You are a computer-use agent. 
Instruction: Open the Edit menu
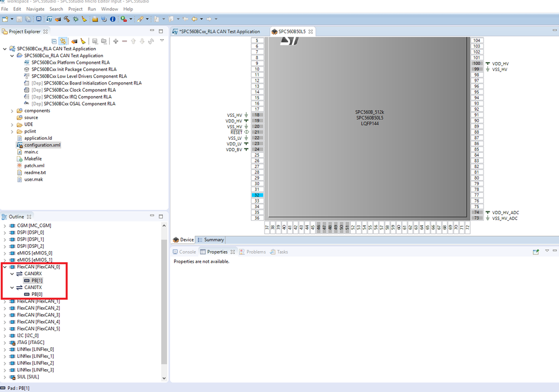tap(17, 9)
